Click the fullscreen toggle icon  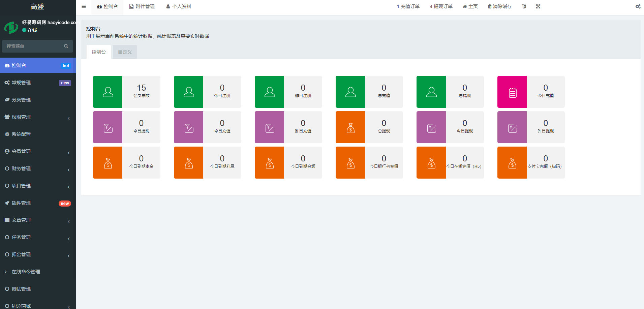(538, 6)
